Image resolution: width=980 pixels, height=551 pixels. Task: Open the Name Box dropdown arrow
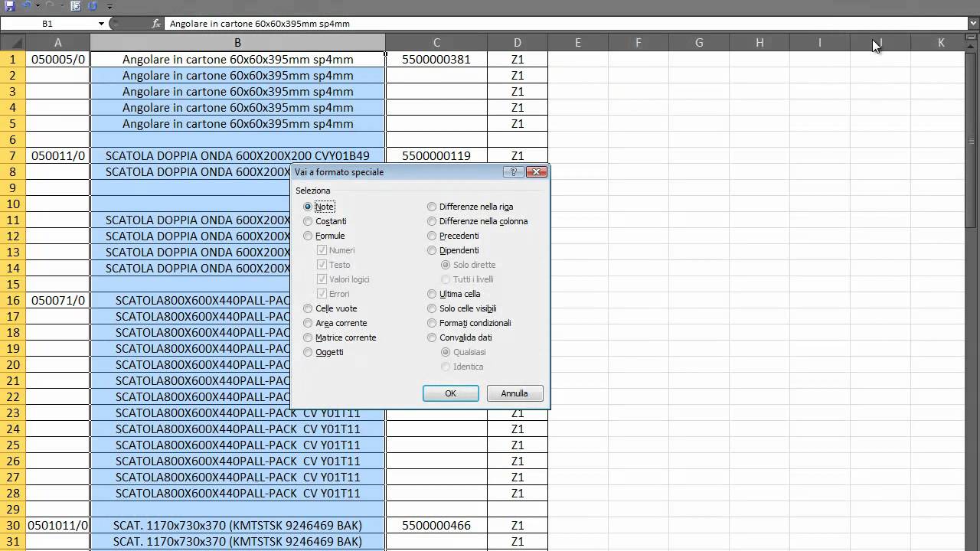[x=101, y=24]
